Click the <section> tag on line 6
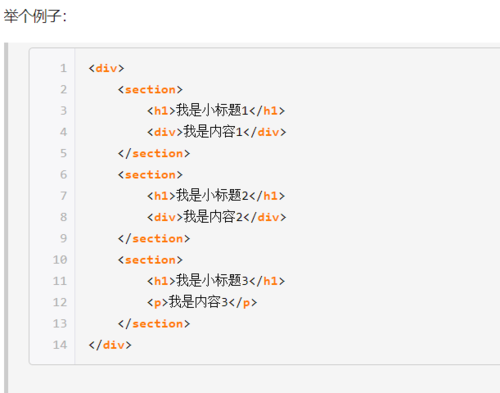 [x=150, y=175]
